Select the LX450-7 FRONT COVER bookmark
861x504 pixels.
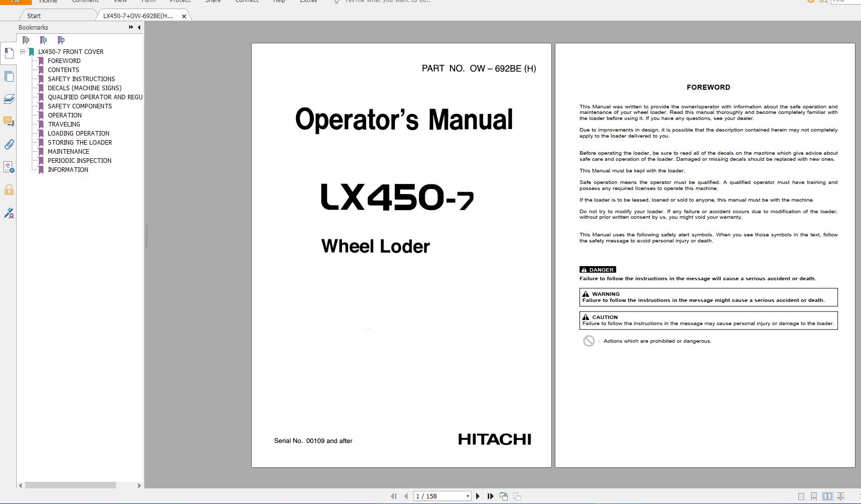(x=71, y=51)
